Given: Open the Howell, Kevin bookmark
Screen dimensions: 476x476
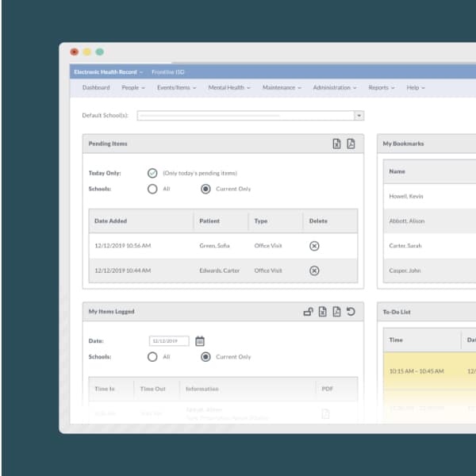Looking at the screenshot, I should 406,196.
